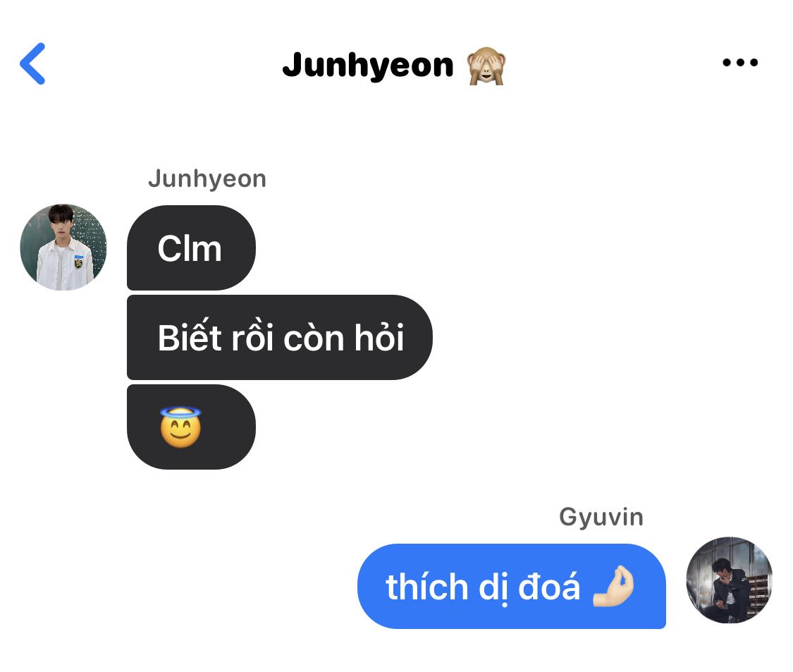Screen dimensions: 793x672
Task: Open Junhyeon's profile picture
Action: pos(63,248)
